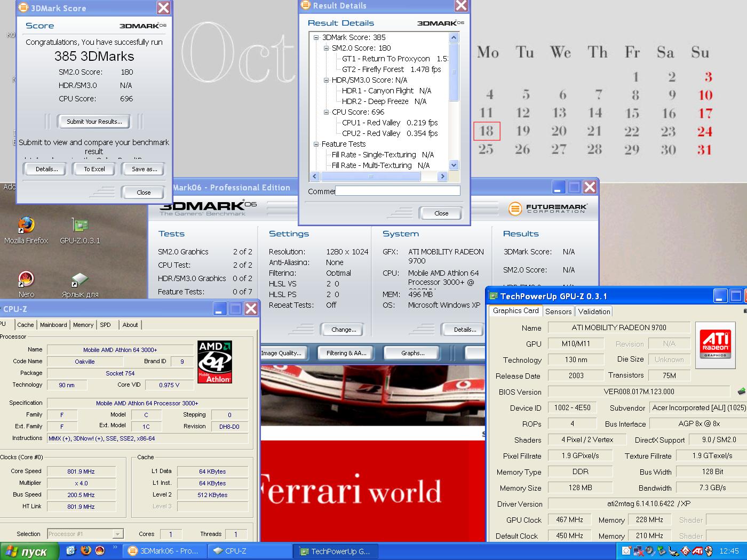The height and width of the screenshot is (560, 747).
Task: Open the 'Ярлык для' desktop shortcut
Action: point(80,285)
